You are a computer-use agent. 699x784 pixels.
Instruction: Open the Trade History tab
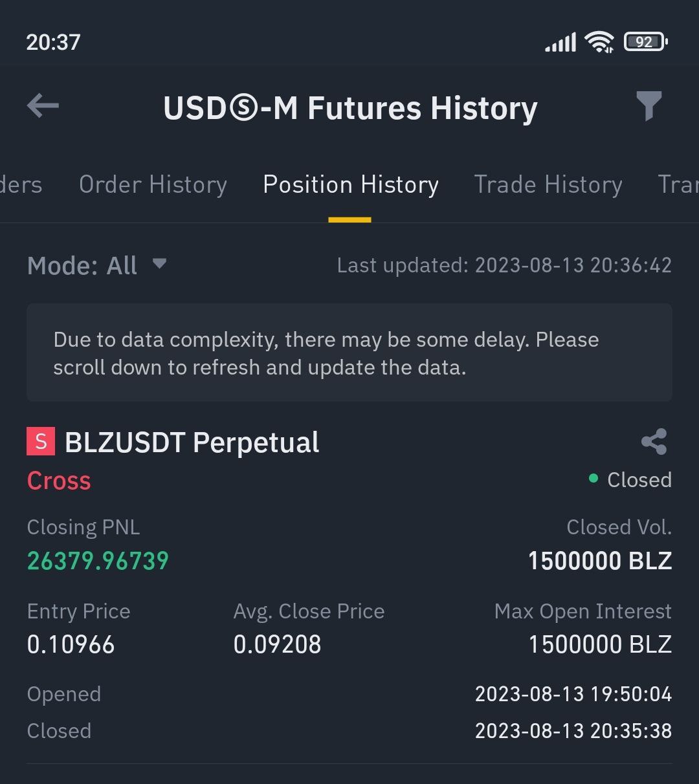pyautogui.click(x=548, y=185)
